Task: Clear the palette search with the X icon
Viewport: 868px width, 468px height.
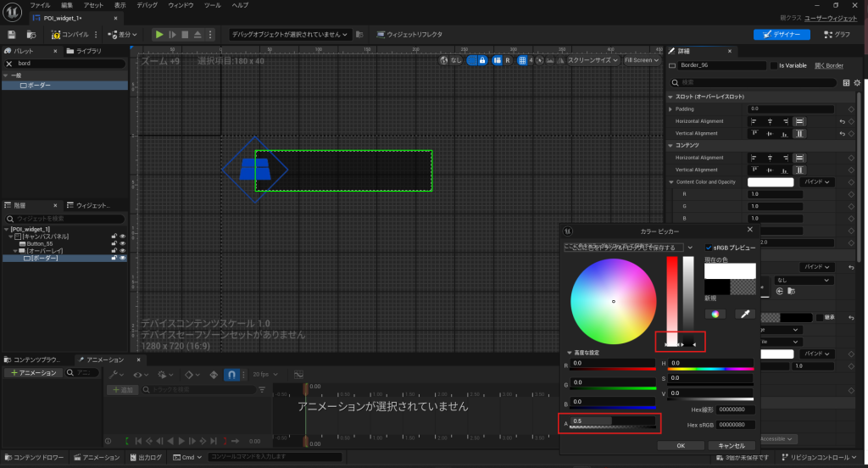Action: (8, 63)
